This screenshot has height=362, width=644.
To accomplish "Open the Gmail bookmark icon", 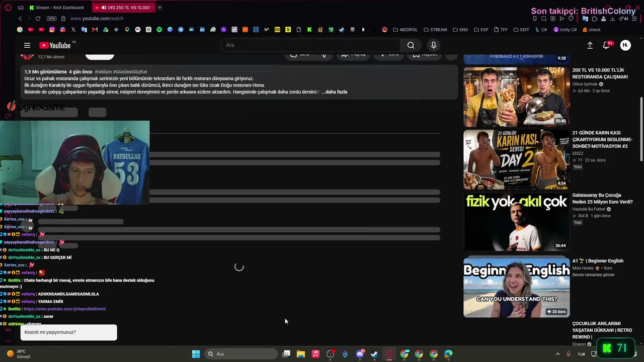I will point(95,30).
